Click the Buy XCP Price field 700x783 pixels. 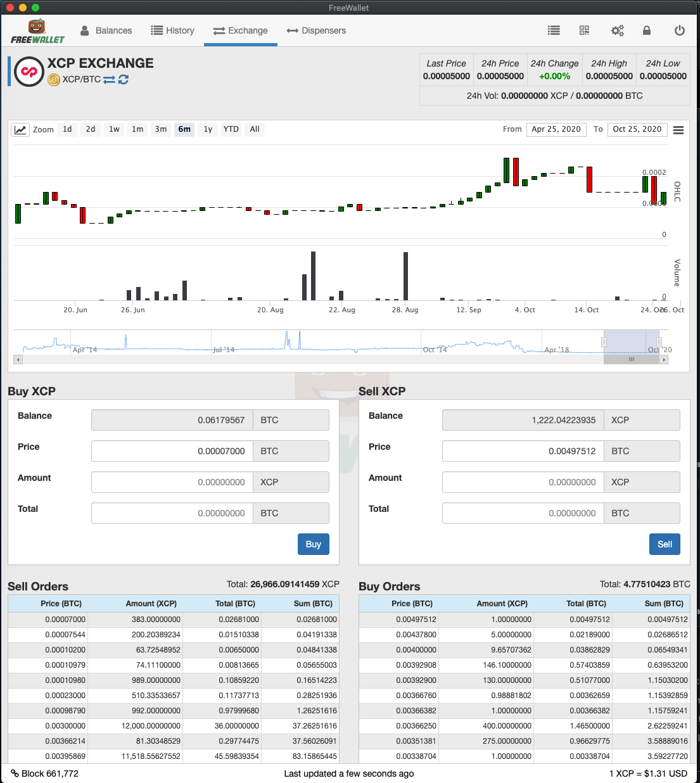point(172,451)
